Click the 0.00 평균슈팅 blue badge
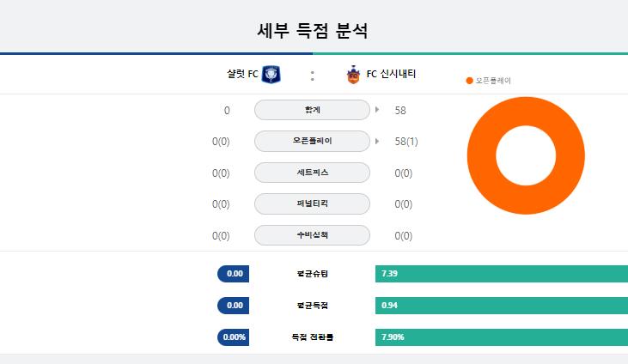The height and width of the screenshot is (364, 628). (x=233, y=274)
